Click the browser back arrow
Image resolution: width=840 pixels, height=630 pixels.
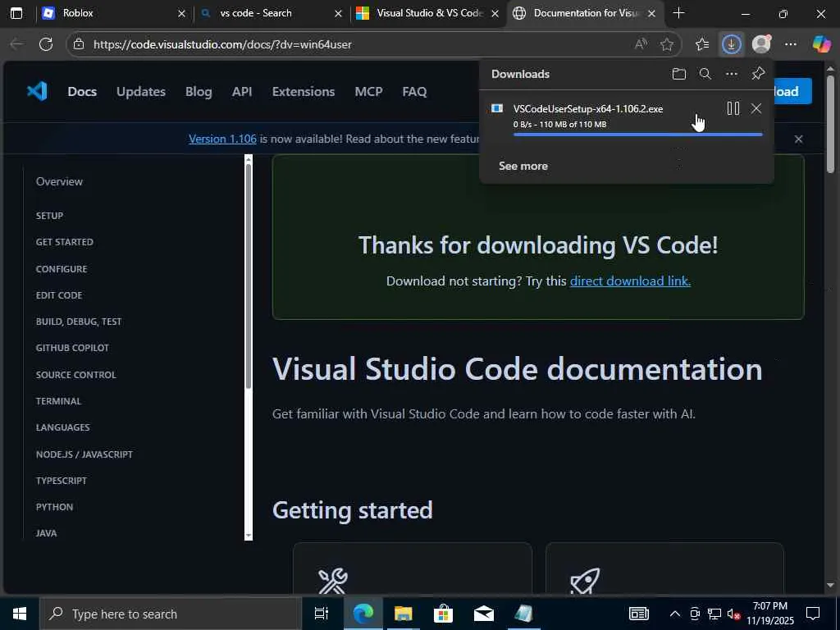16,44
